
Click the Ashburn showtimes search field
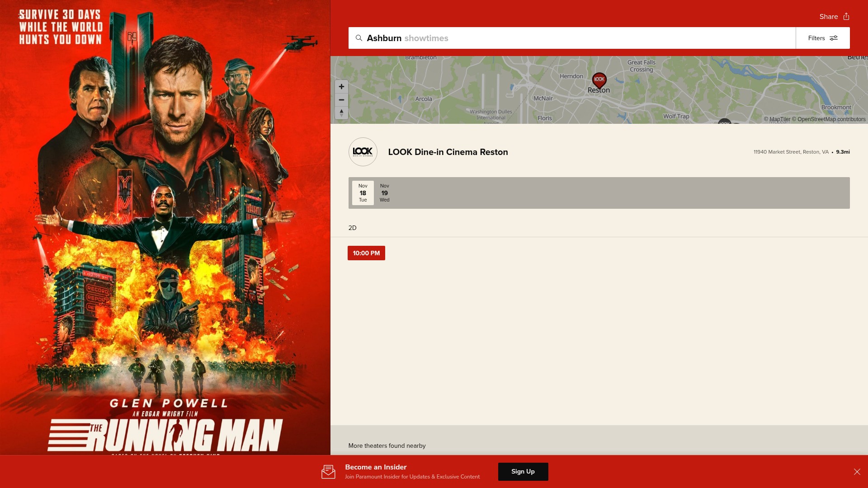tap(572, 38)
